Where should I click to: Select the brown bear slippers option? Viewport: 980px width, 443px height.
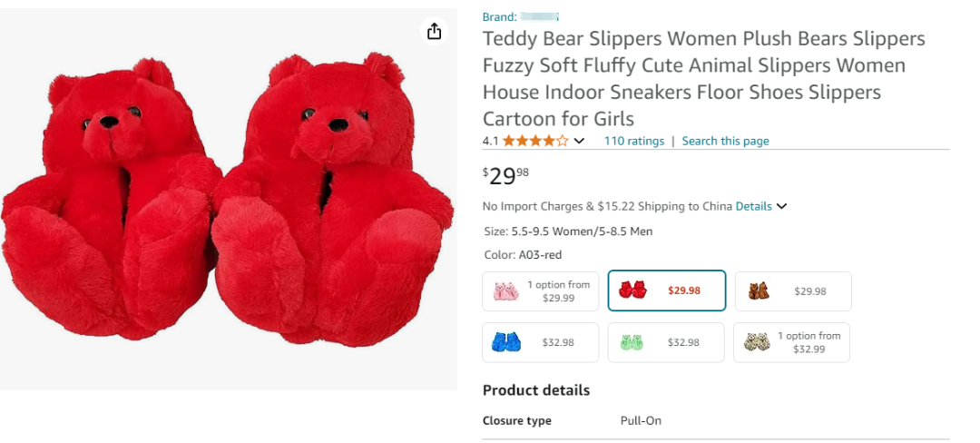coord(793,291)
